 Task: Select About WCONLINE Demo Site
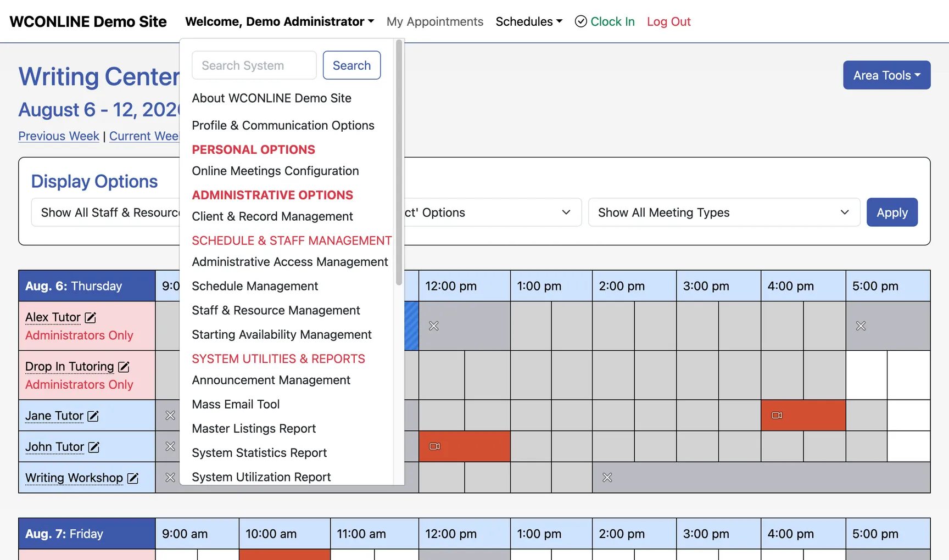[x=271, y=98]
